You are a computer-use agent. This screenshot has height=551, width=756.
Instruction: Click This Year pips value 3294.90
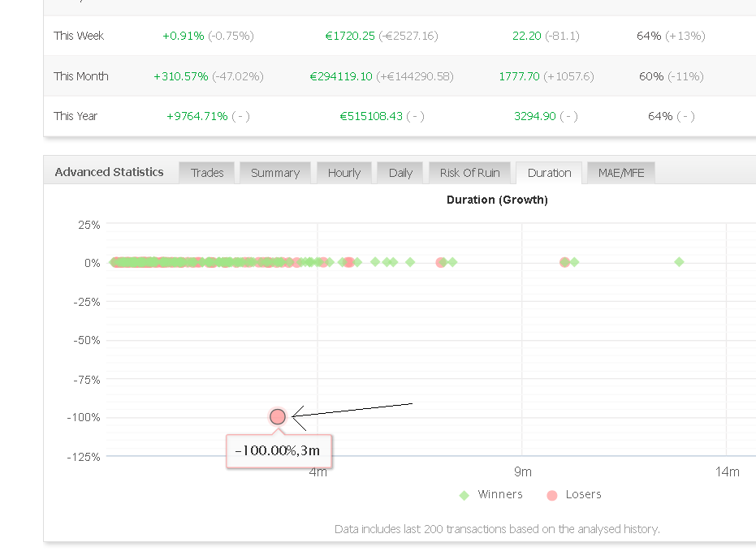pos(534,117)
